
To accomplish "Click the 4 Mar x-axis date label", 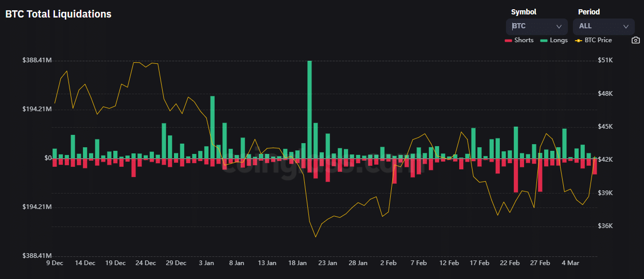I will [x=570, y=263].
